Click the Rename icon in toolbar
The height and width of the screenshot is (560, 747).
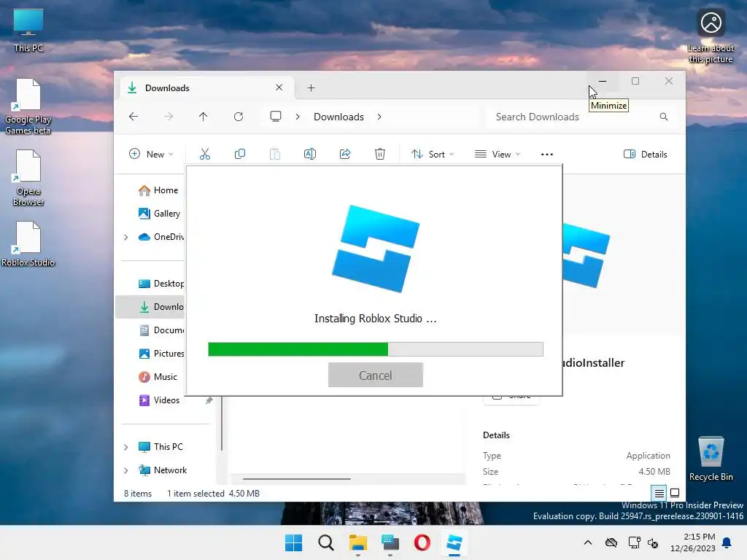(x=309, y=154)
